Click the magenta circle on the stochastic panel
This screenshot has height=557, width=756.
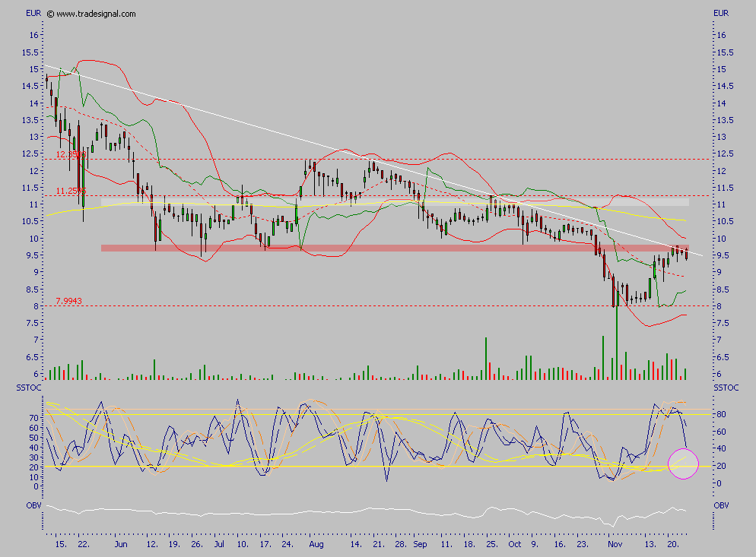click(x=682, y=464)
